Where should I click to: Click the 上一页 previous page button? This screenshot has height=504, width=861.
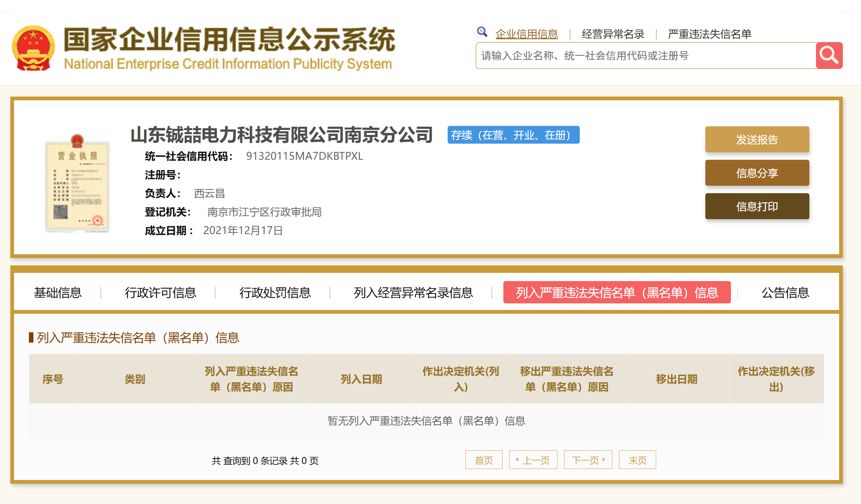[x=533, y=460]
